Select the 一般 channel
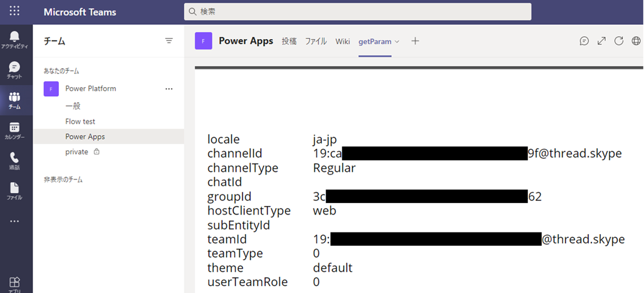Screen dimensions: 644x293 (108, 106)
